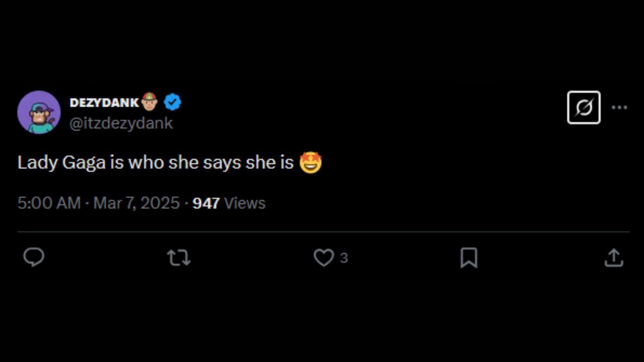This screenshot has height=362, width=644.
Task: Open the monkey profile avatar
Action: 39,112
